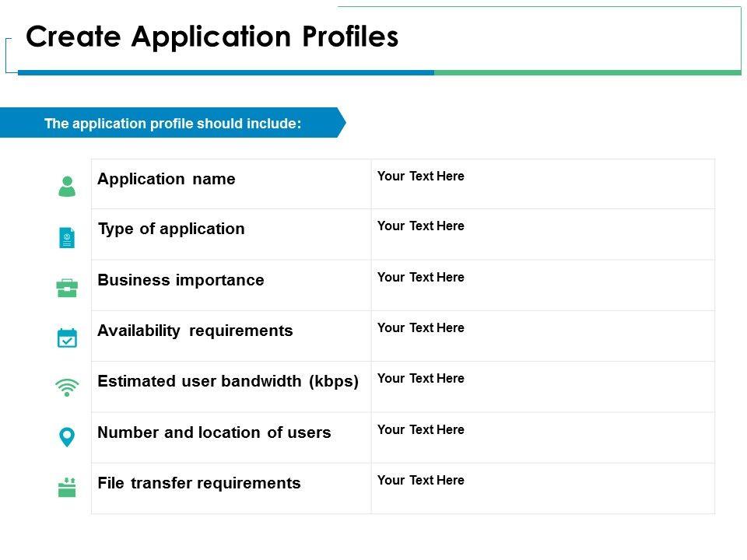Image resolution: width=747 pixels, height=560 pixels.
Task: Select 'Your Text Here' for File transfer requirements
Action: 421,481
